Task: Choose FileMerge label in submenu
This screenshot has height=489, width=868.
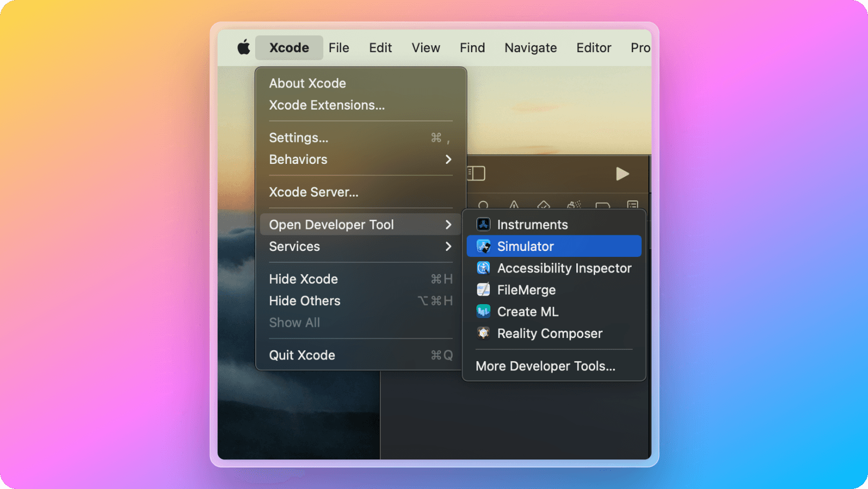Action: click(526, 290)
